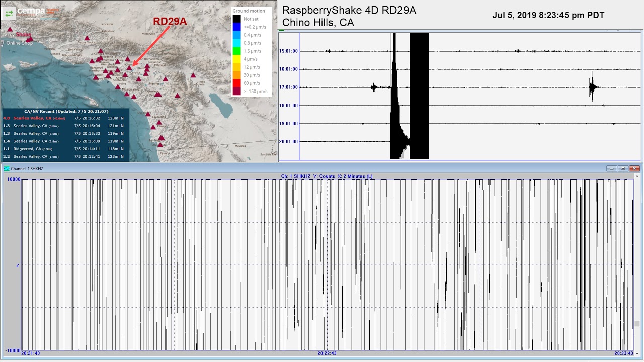Click the <=0.2 µm/s blue legend swatch
644x362 pixels.
click(236, 27)
